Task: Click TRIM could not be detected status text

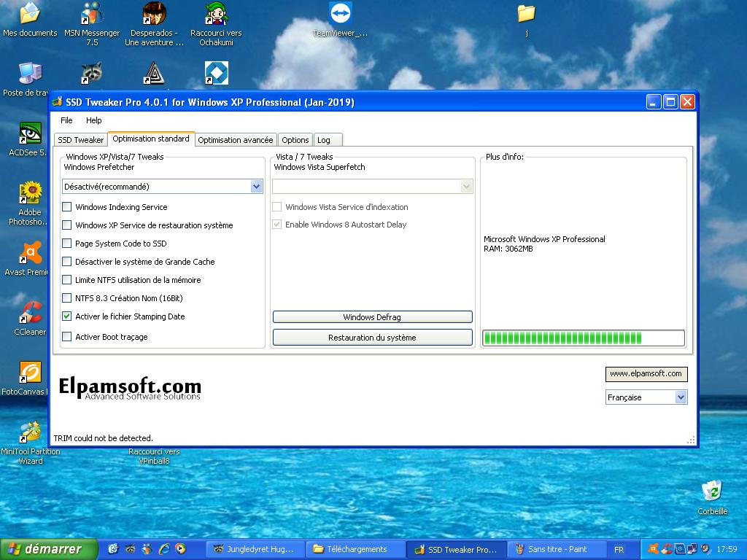Action: tap(104, 438)
